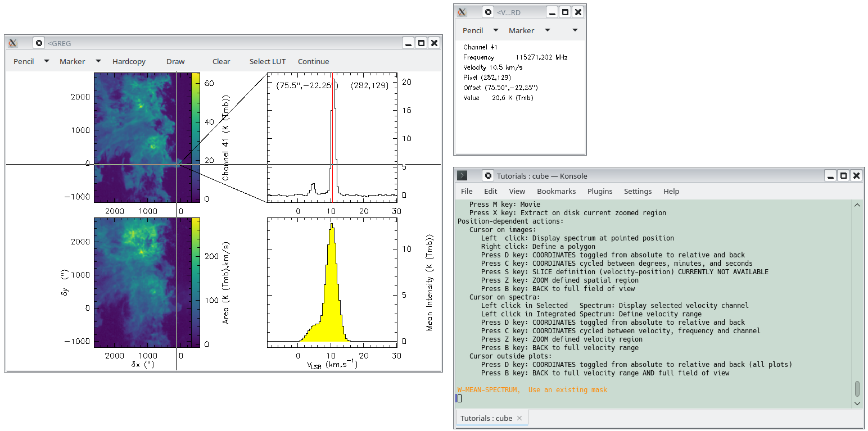Click the pin icon in small info window
868x431 pixels.
(x=488, y=12)
